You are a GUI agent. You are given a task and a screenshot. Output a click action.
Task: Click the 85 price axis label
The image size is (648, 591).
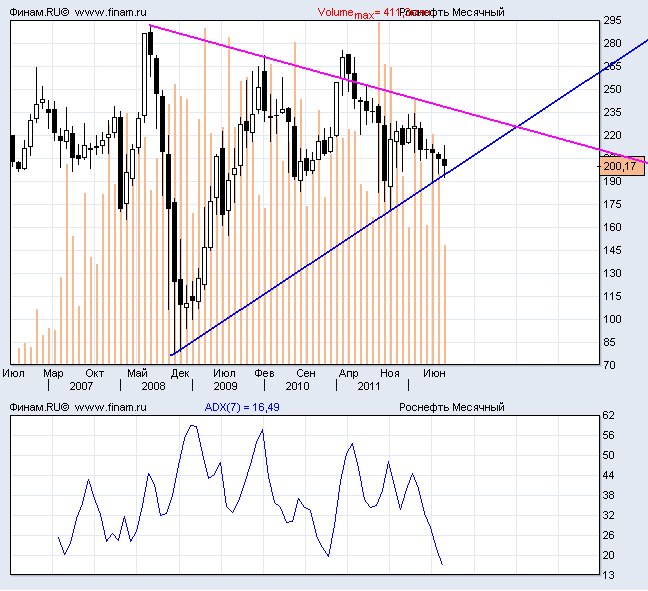click(x=610, y=343)
